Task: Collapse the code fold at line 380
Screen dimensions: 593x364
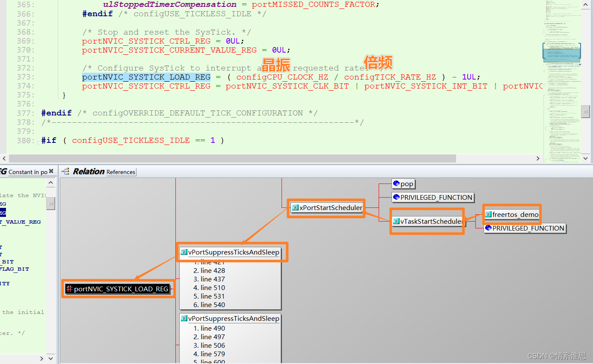Action: [x=38, y=142]
